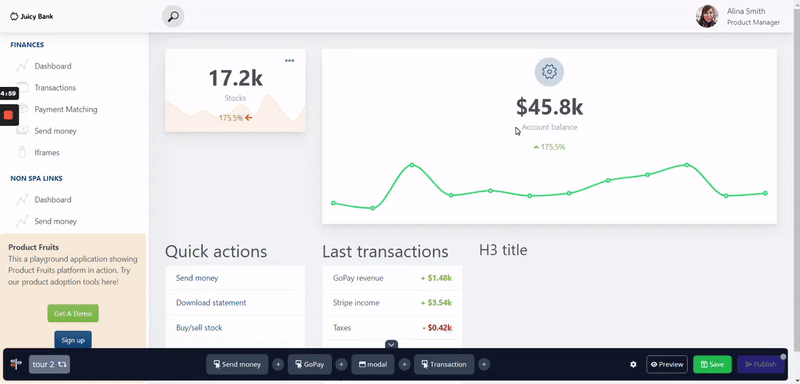Click the + $1.48k amount
Image resolution: width=800 pixels, height=384 pixels.
pos(436,278)
